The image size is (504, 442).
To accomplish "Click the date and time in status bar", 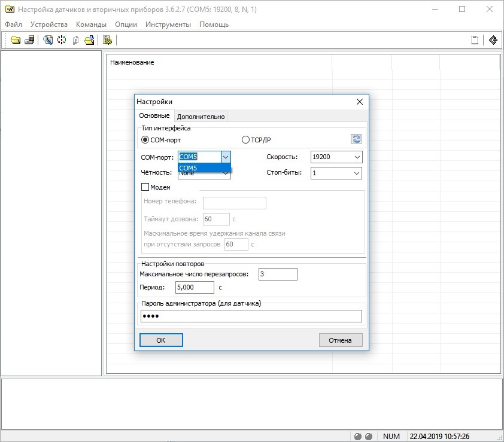I will tap(439, 436).
